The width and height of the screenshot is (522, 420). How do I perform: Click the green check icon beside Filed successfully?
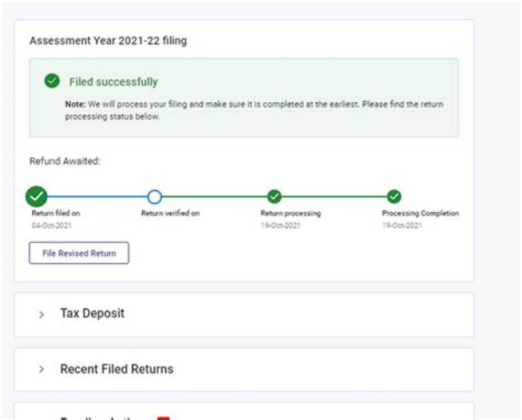coord(51,81)
